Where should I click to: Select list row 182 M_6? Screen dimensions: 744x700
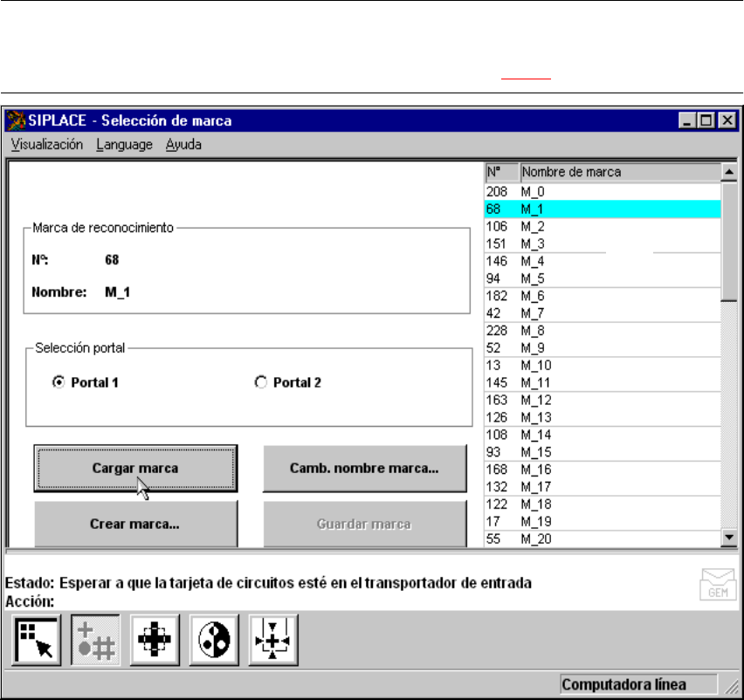(x=603, y=296)
